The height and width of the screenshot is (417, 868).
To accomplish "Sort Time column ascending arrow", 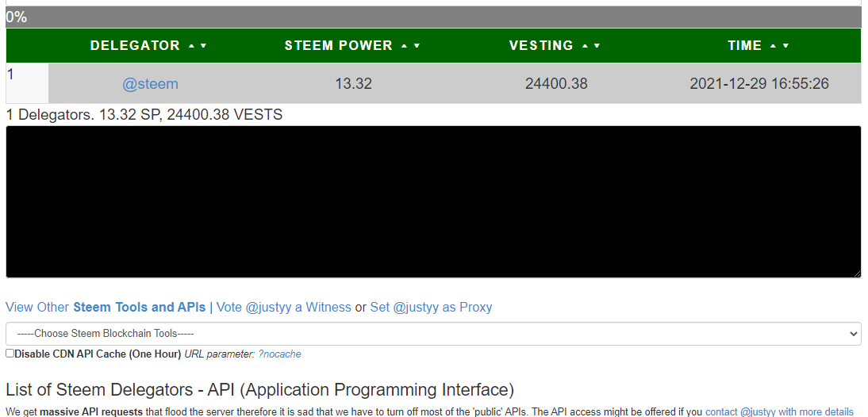I will click(774, 46).
